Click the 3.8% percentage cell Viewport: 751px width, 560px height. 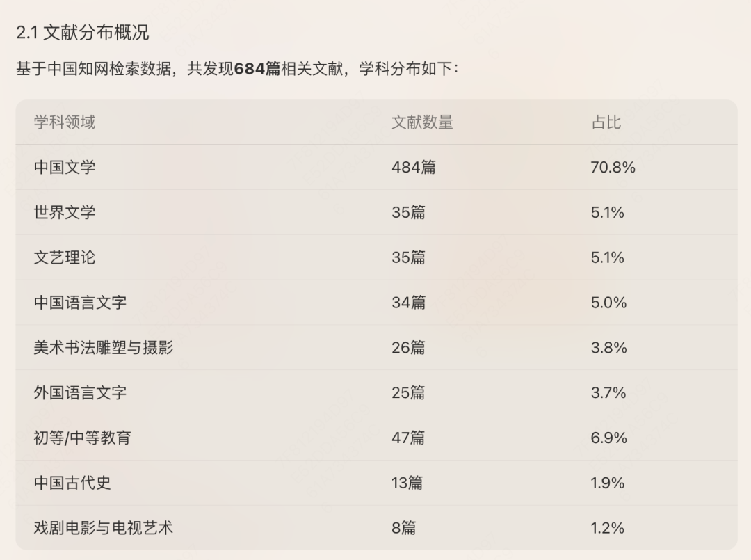[x=608, y=347]
